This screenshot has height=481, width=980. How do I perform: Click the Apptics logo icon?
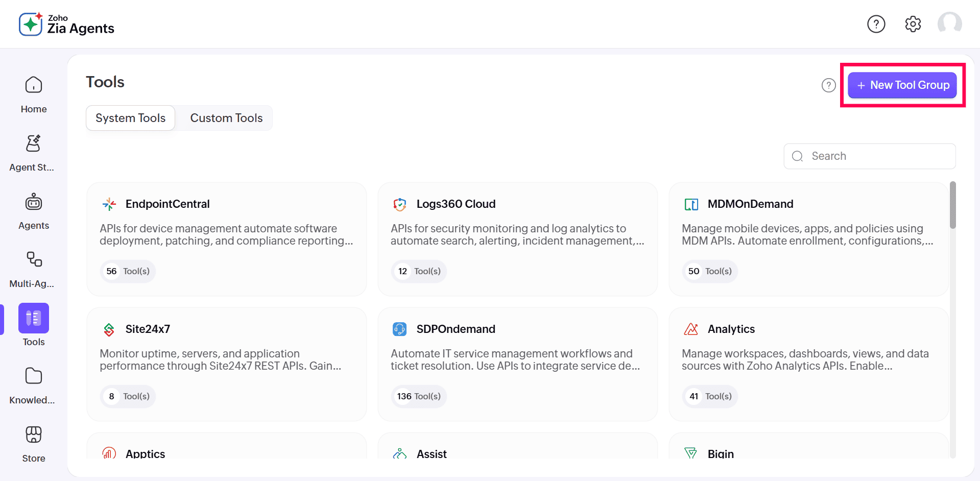click(109, 453)
